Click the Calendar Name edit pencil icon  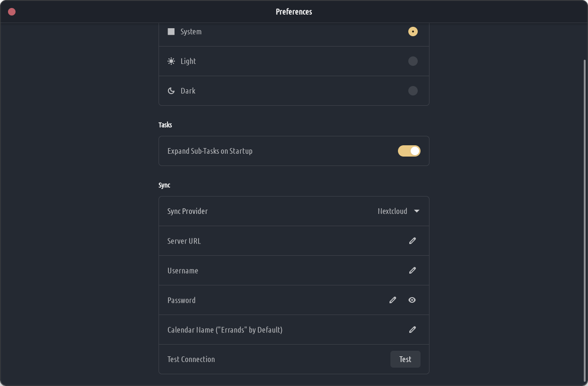click(x=413, y=330)
